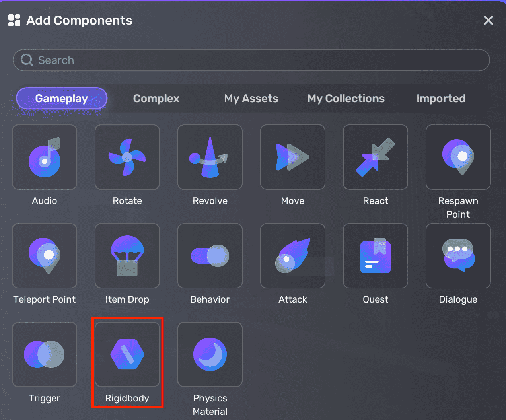Choose the Revolve component icon
Viewport: 506px width, 420px height.
pyautogui.click(x=210, y=157)
